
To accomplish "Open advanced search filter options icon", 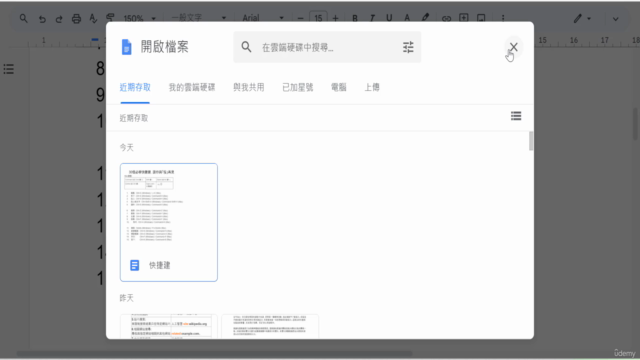I will pos(408,47).
